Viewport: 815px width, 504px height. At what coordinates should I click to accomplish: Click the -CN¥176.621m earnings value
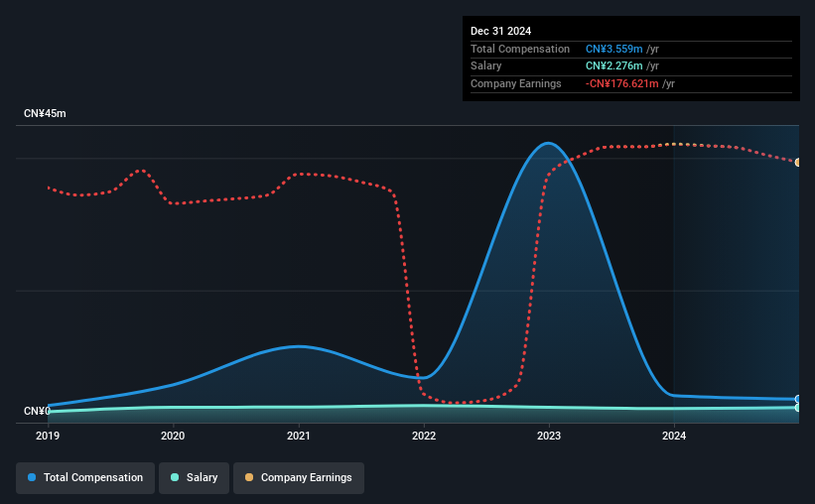click(621, 83)
